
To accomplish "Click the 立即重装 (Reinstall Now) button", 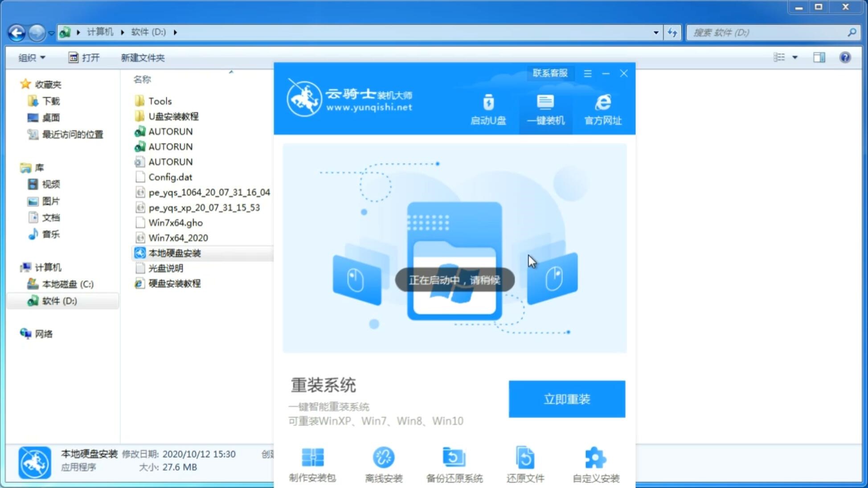I will click(x=567, y=399).
